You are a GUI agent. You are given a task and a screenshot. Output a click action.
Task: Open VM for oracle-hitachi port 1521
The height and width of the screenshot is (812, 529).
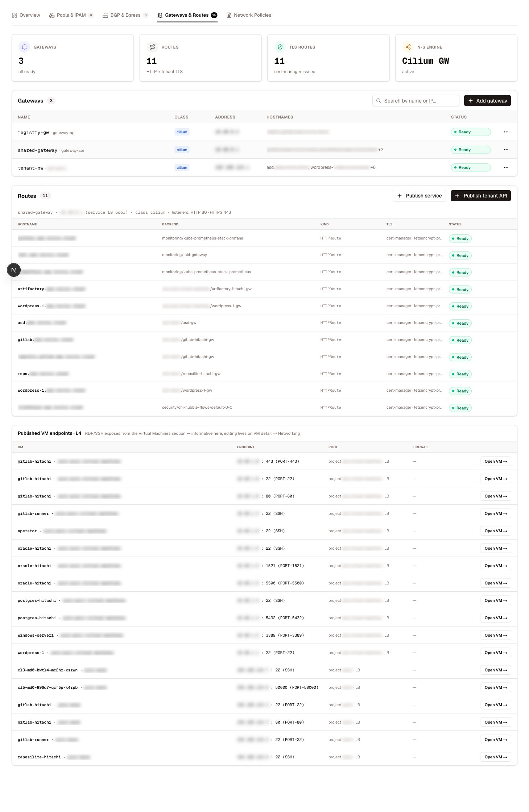[x=496, y=566]
